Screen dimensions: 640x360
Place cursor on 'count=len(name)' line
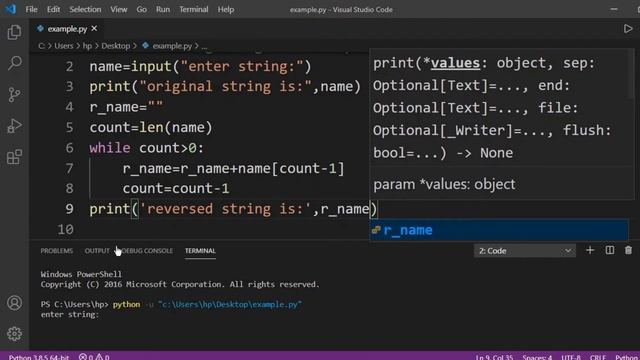151,127
